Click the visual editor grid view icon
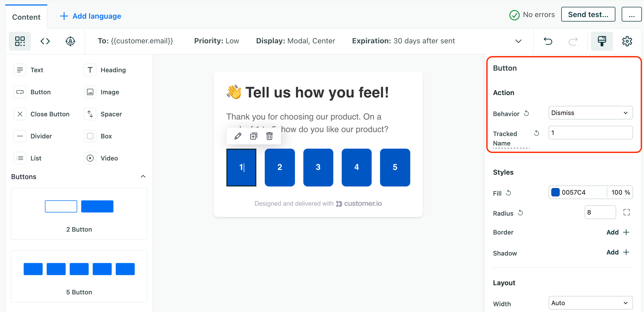Viewport: 644px width, 312px height. pyautogui.click(x=20, y=41)
